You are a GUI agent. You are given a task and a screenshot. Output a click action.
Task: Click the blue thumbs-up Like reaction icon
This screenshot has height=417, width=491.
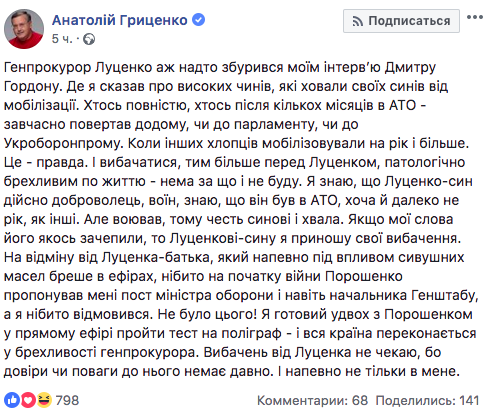12,400
